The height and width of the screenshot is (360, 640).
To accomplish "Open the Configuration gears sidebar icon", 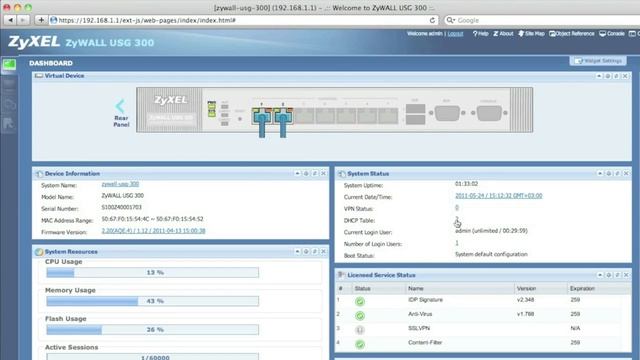I will pyautogui.click(x=9, y=105).
